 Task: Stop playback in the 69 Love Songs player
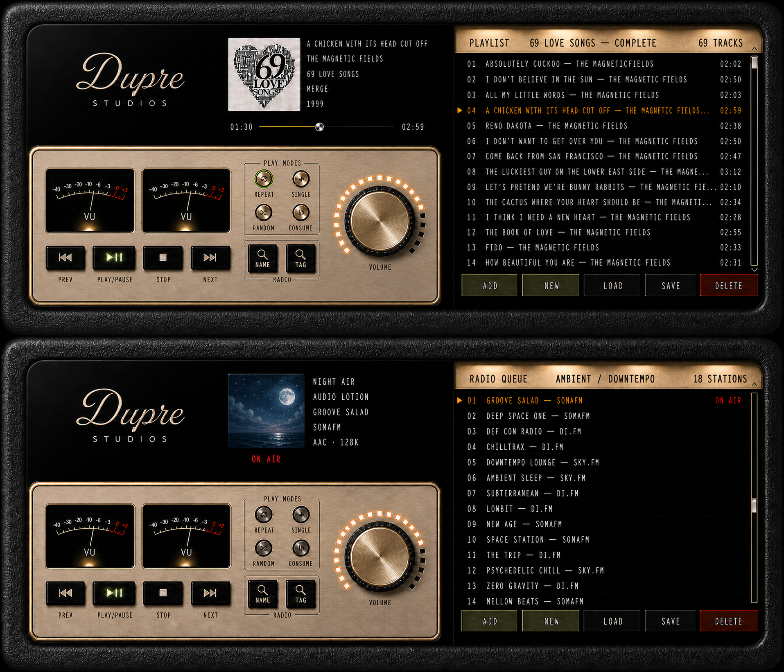click(x=163, y=257)
